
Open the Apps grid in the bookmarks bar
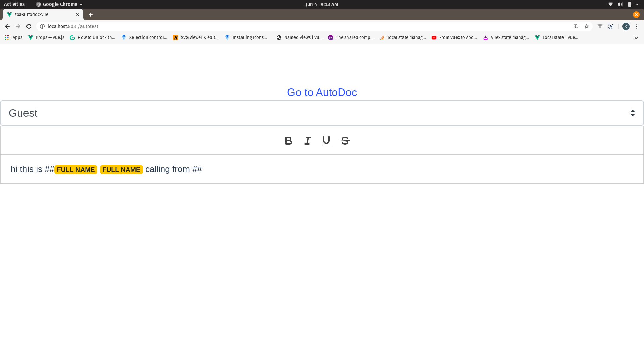(13, 37)
